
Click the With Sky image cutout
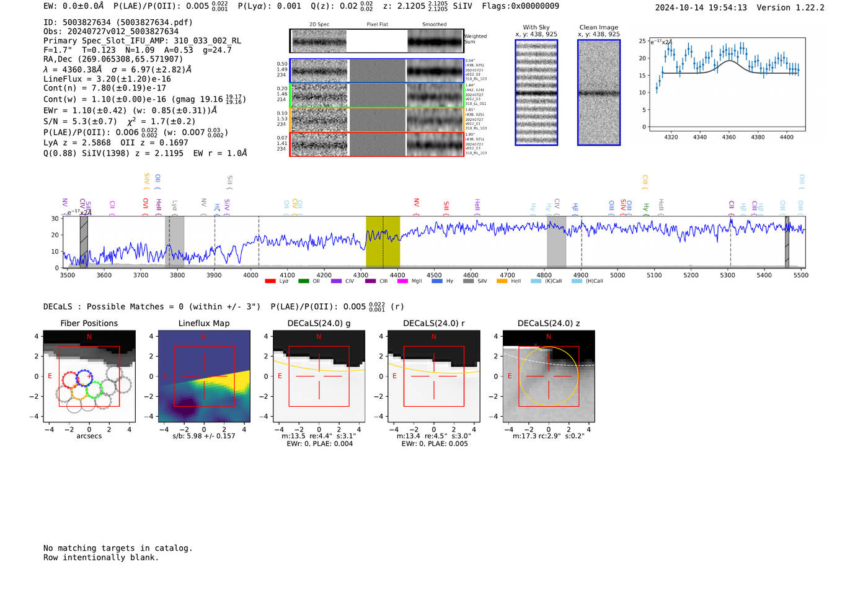(536, 92)
